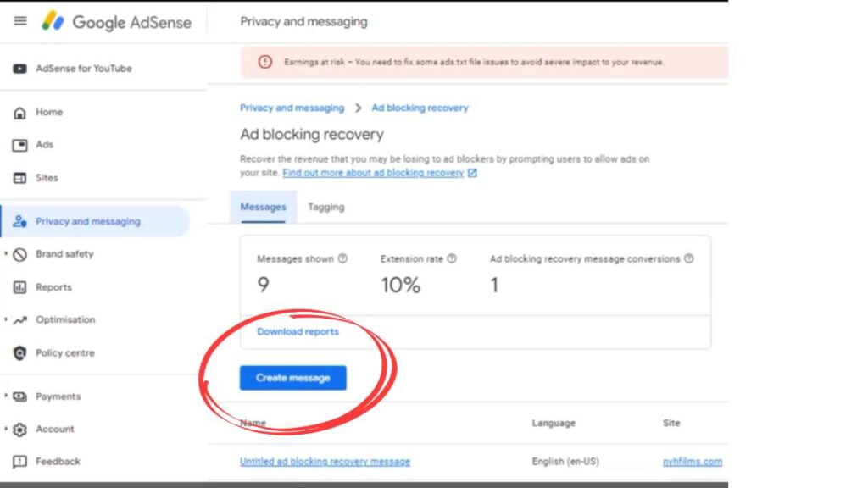Click the Google AdSense logo
The width and height of the screenshot is (868, 488).
(x=117, y=21)
